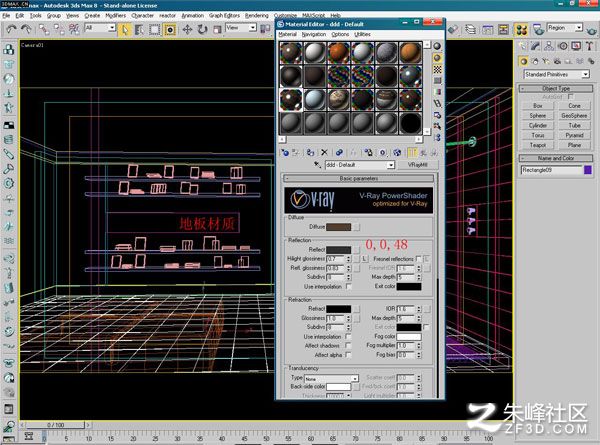Enable the Fresnel reflections checkbox

click(x=418, y=259)
